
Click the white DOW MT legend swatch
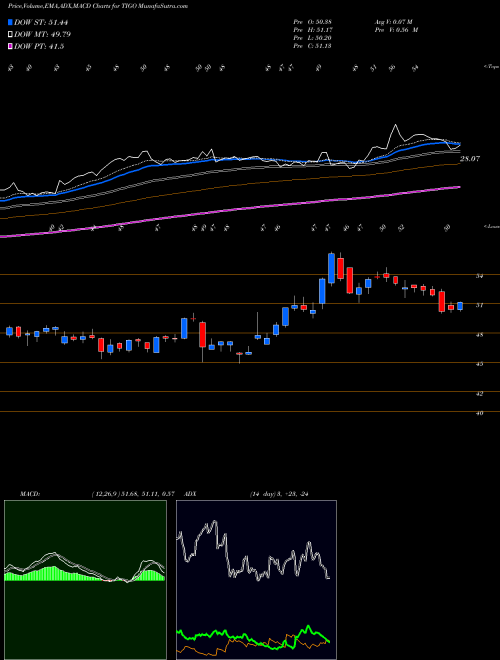tap(11, 35)
